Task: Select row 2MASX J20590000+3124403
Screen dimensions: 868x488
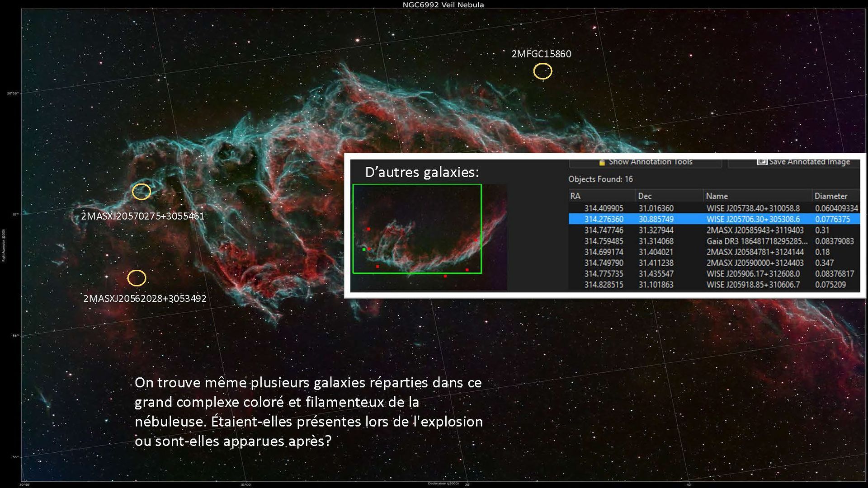Action: [755, 263]
